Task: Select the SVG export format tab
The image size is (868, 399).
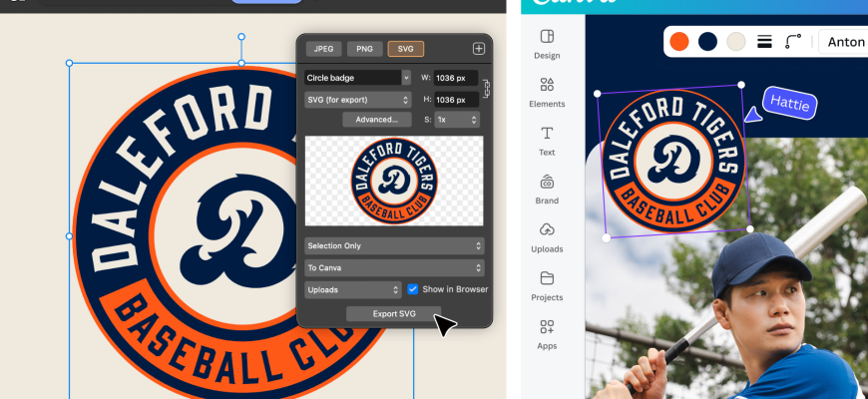Action: pyautogui.click(x=406, y=49)
